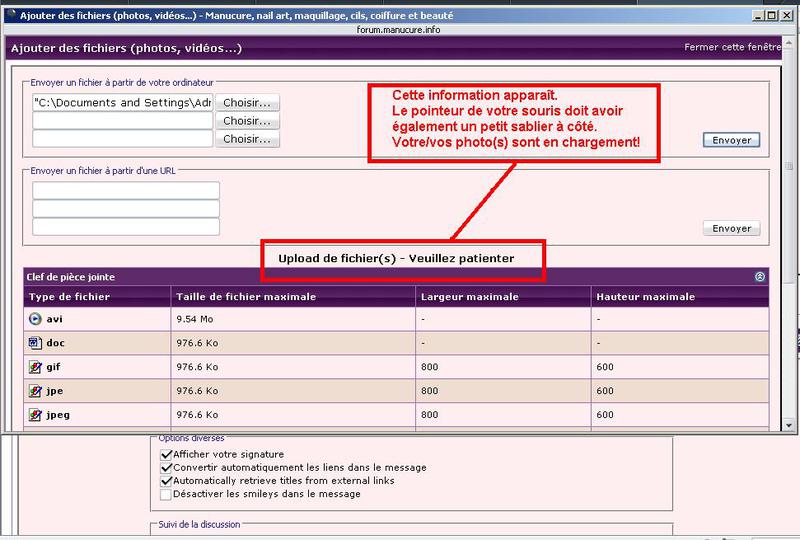Click Fermer cette fenêtre link
Image resolution: width=800 pixels, height=540 pixels.
click(732, 47)
